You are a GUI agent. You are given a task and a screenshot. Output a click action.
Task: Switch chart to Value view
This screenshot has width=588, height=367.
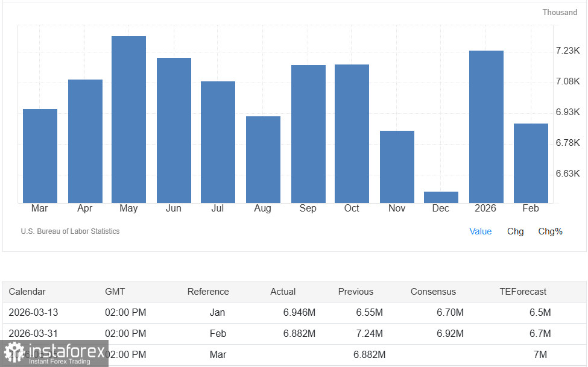[481, 231]
